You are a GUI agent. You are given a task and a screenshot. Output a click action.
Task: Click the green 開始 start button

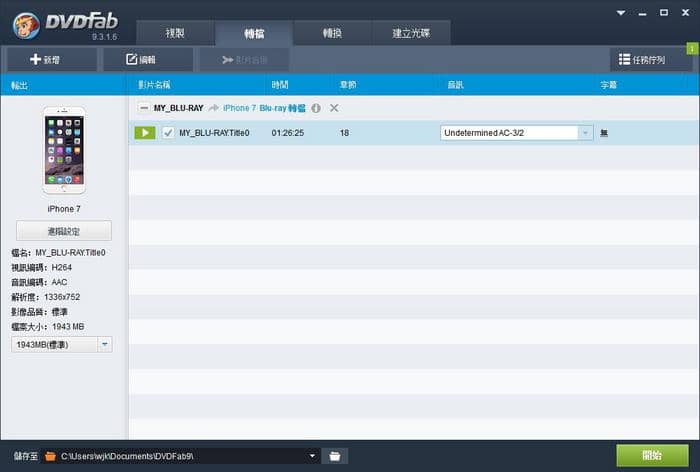(x=652, y=455)
